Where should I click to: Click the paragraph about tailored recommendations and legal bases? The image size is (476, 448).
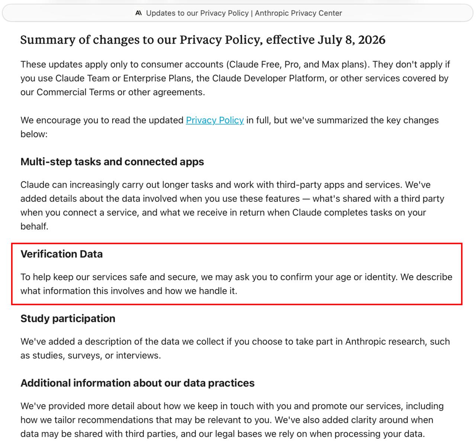232,420
